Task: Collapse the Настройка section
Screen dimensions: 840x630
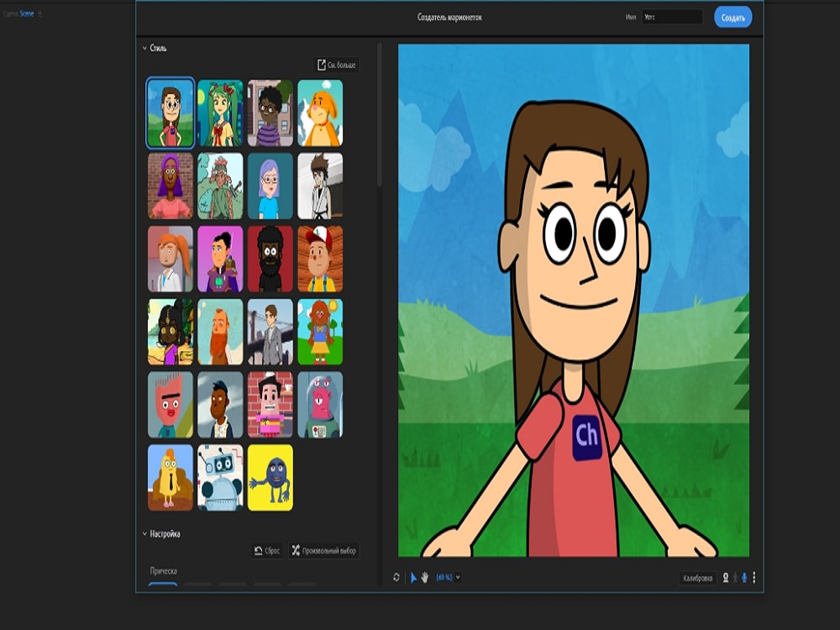Action: 144,533
